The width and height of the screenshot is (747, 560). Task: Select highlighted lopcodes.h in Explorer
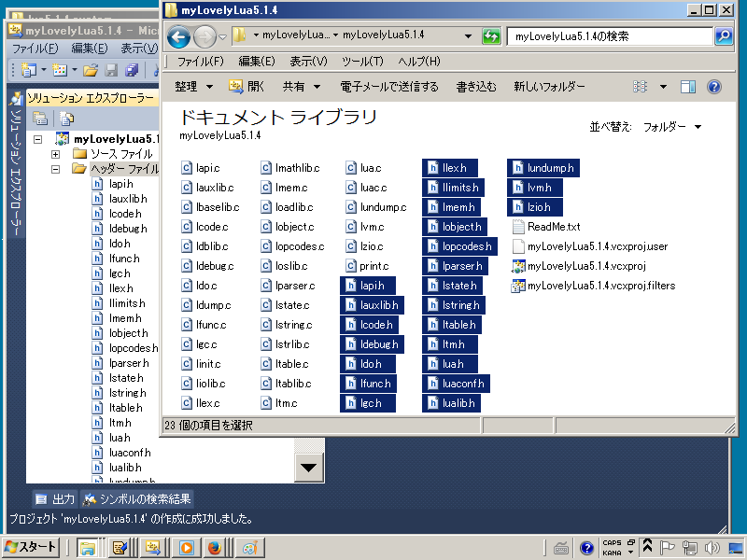[x=459, y=246]
